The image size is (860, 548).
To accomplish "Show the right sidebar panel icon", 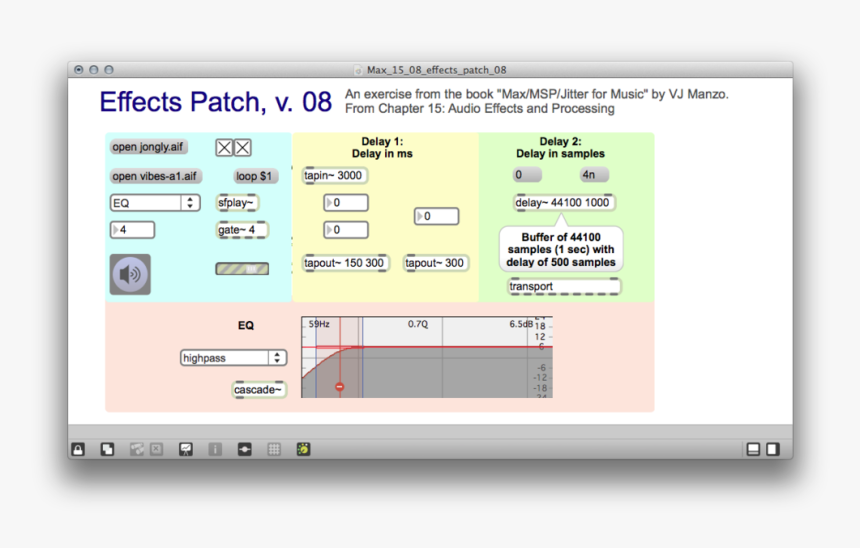I will [x=773, y=450].
